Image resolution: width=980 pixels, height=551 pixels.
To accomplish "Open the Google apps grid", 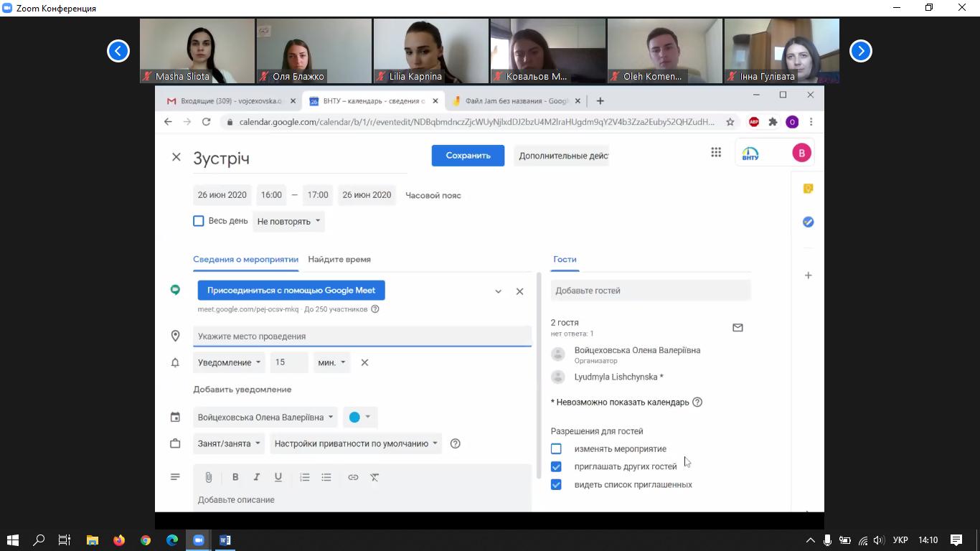I will 716,152.
